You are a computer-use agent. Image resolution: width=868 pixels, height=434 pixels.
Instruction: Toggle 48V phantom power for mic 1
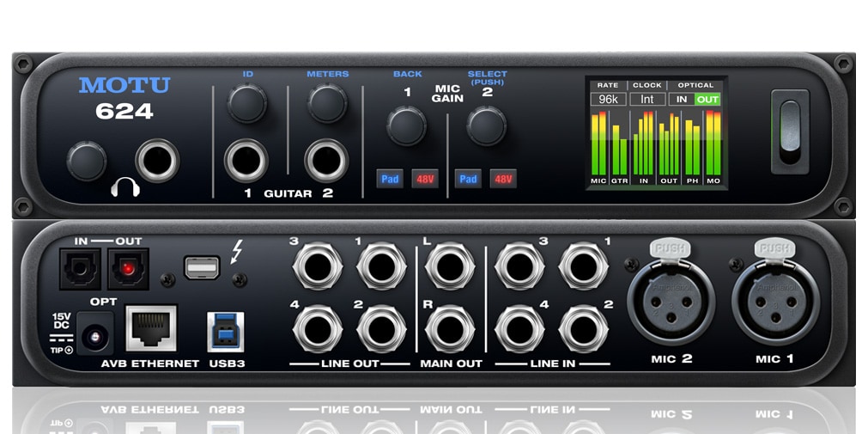pos(425,179)
